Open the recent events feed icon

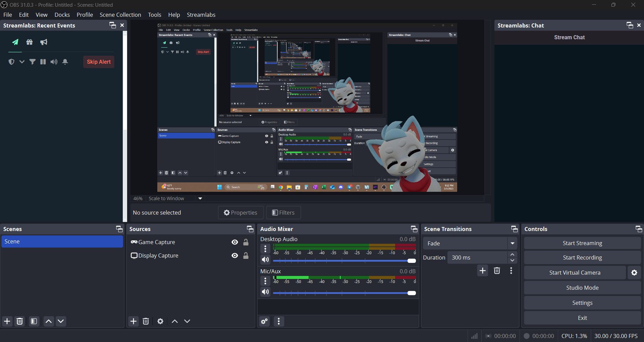click(15, 42)
